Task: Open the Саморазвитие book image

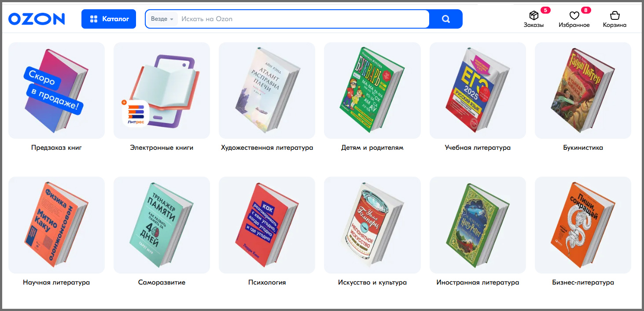Action: click(162, 225)
